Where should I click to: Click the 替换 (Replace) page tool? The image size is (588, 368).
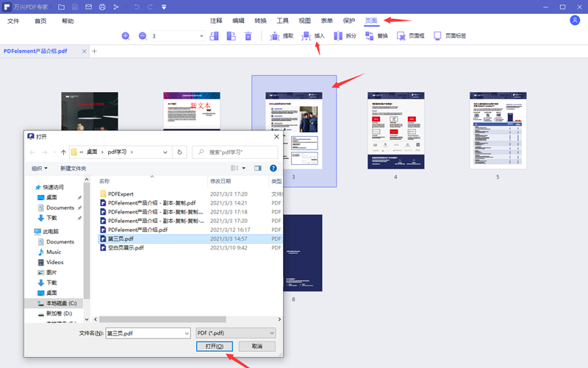pos(377,35)
